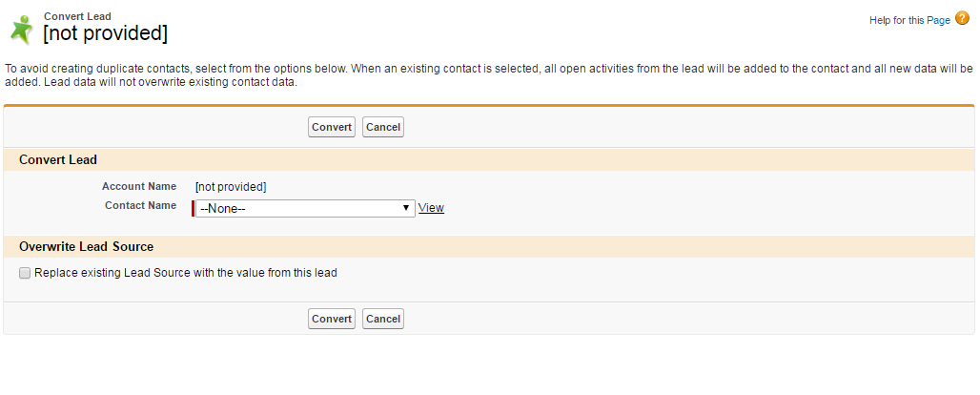Click the View link beside Contact Name
Image resolution: width=980 pixels, height=395 pixels.
coord(431,208)
